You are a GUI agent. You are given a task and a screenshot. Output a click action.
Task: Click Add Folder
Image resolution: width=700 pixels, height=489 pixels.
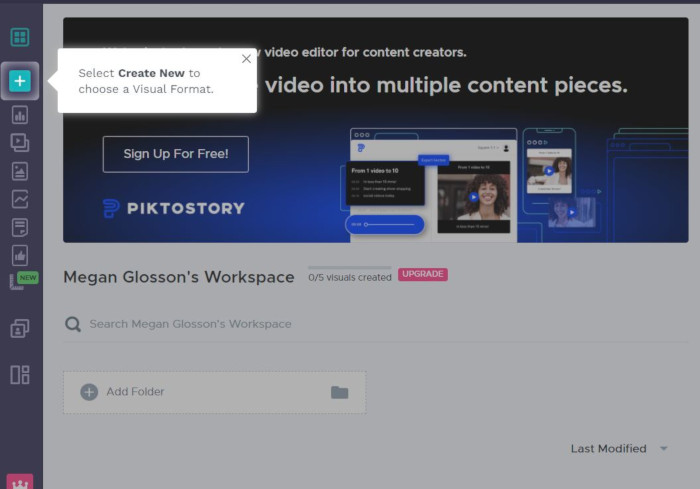tap(135, 392)
